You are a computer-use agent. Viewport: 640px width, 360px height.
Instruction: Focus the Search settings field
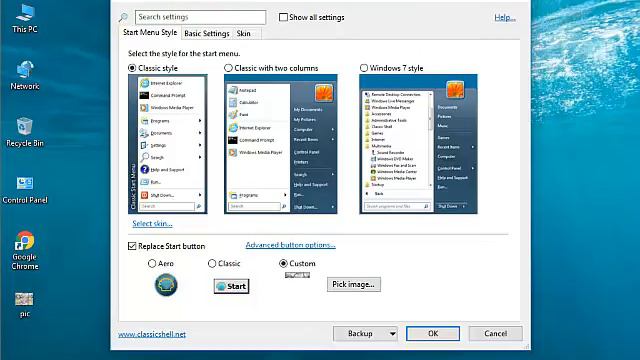click(200, 17)
